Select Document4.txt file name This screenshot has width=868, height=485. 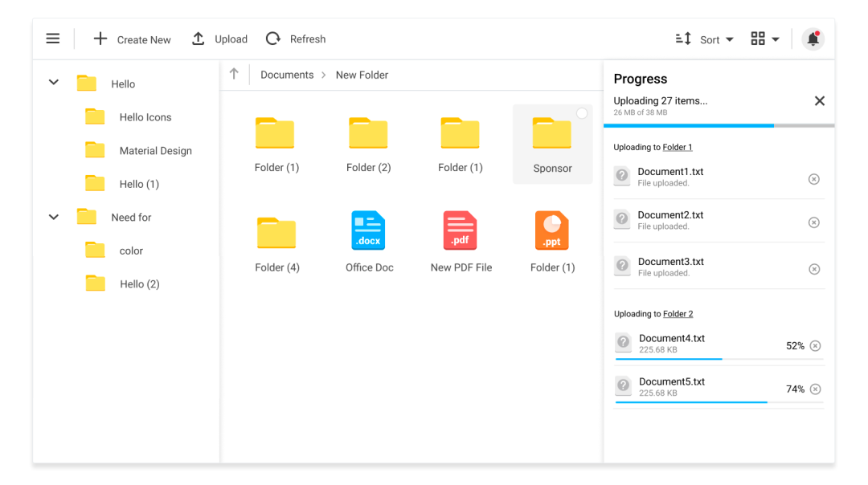point(672,338)
